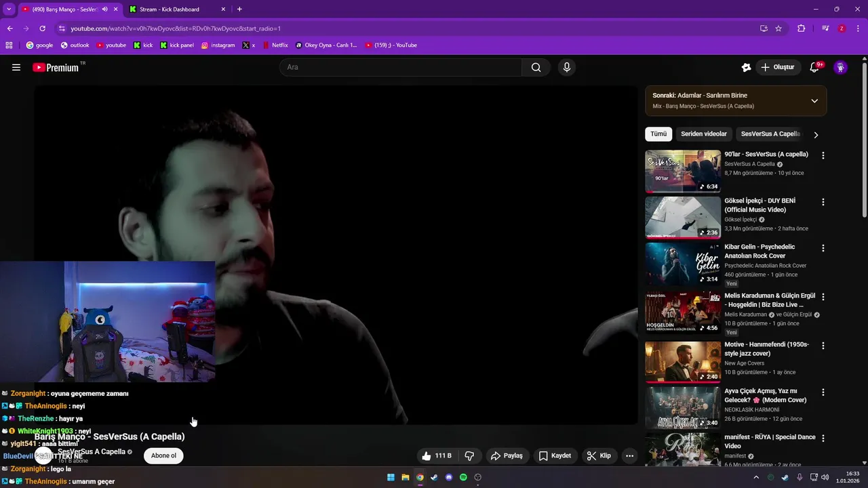Screen dimensions: 868x488
Task: Like the video with thumbs up
Action: click(436, 455)
